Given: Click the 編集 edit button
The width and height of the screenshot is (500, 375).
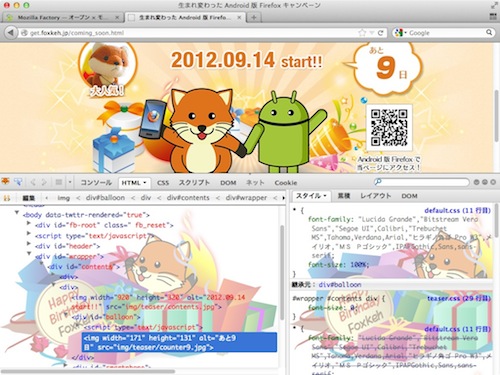Looking at the screenshot, I should click(x=29, y=198).
